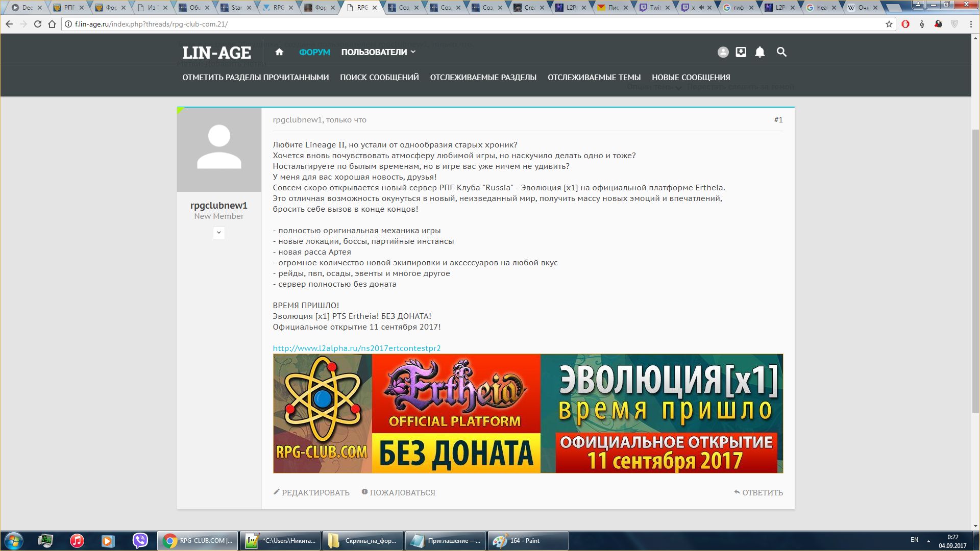Open ОТСЛЕЖИВАЕМЫЕ ТЕМЫ
Image resolution: width=980 pixels, height=551 pixels.
click(594, 78)
